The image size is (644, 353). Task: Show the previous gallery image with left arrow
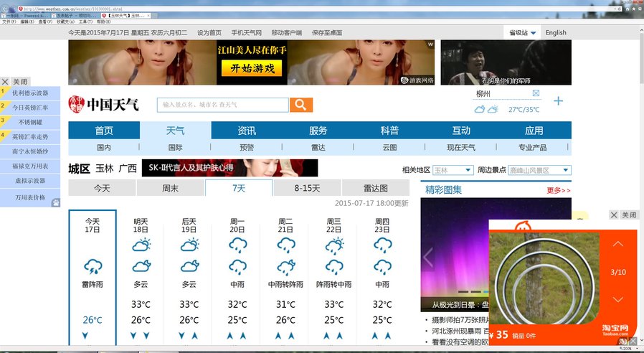point(428,256)
